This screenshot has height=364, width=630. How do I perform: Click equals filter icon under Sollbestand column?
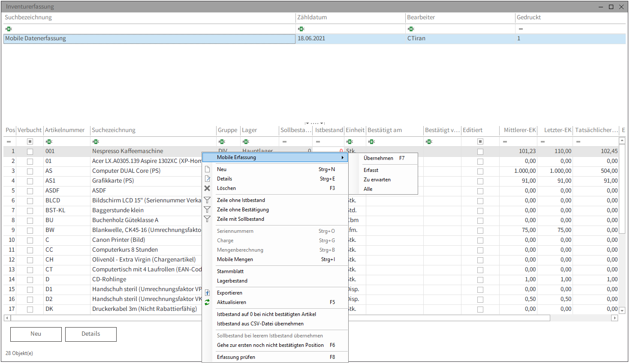coord(284,141)
